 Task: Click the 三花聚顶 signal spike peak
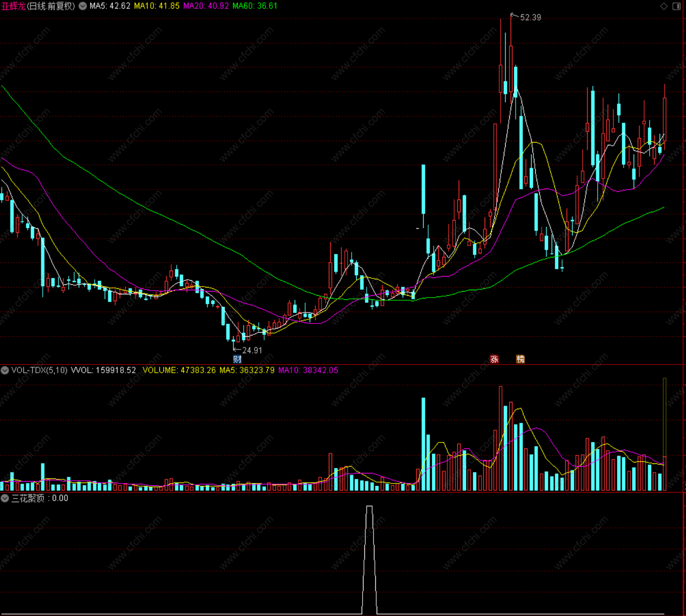coord(369,507)
